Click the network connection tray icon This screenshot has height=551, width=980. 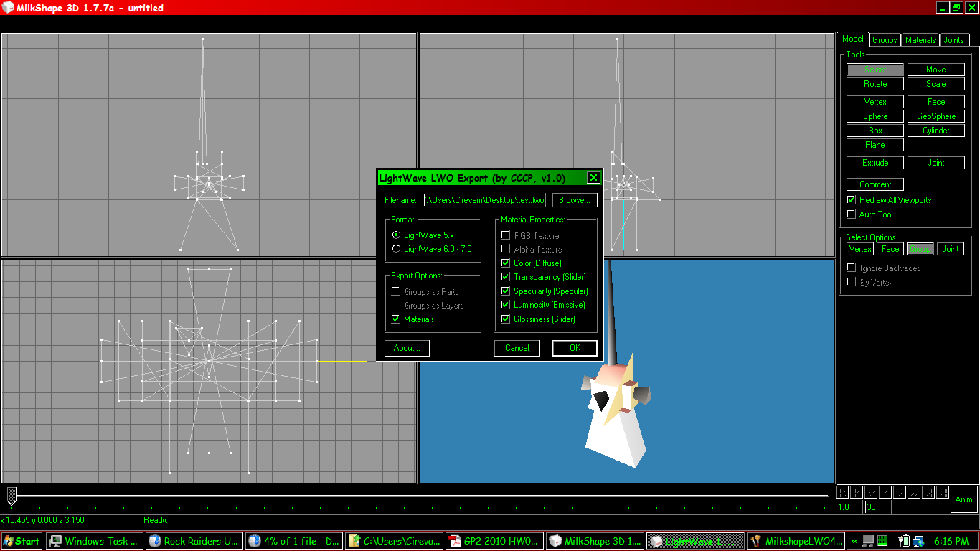coord(918,541)
